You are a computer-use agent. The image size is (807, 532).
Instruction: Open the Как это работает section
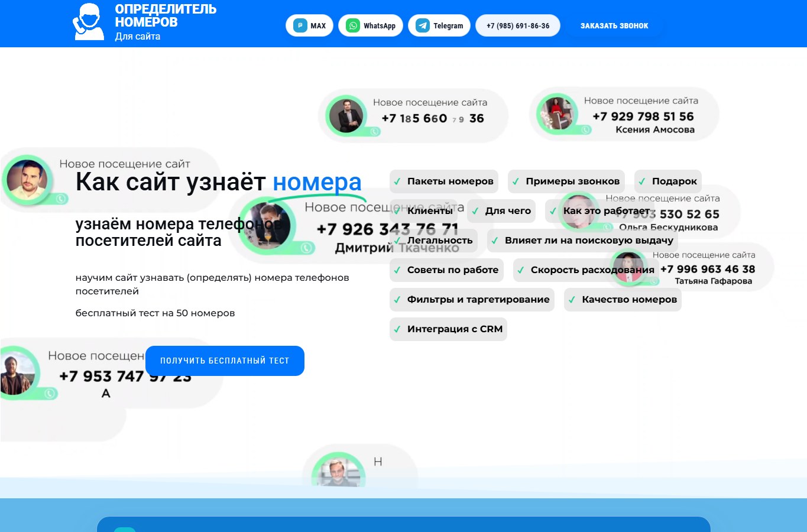click(x=600, y=211)
